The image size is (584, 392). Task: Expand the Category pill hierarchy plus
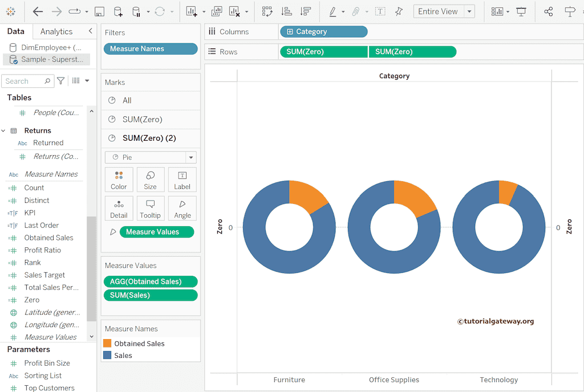tap(290, 31)
